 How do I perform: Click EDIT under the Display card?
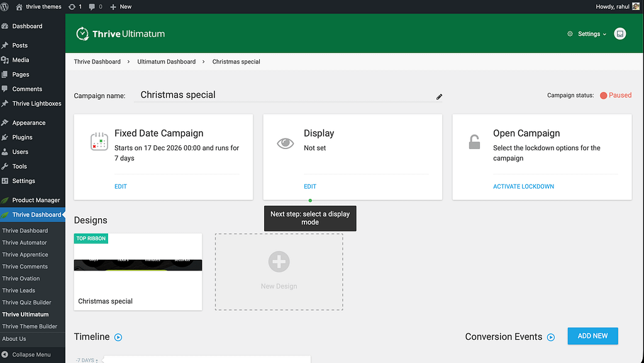(310, 187)
